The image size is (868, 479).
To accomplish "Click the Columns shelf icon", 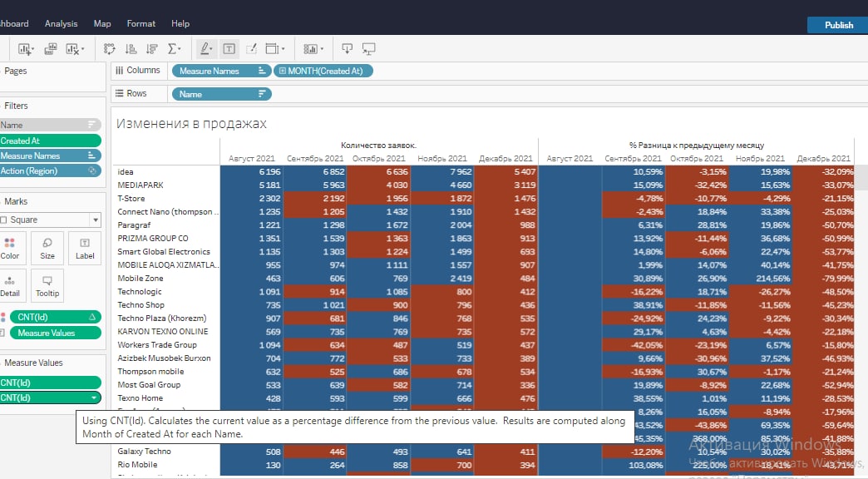I will [x=119, y=71].
